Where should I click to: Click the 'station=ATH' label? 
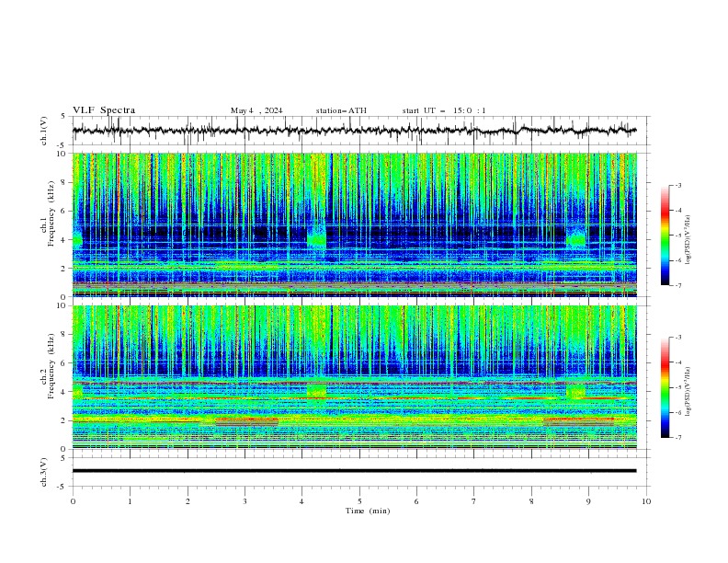[x=341, y=110]
